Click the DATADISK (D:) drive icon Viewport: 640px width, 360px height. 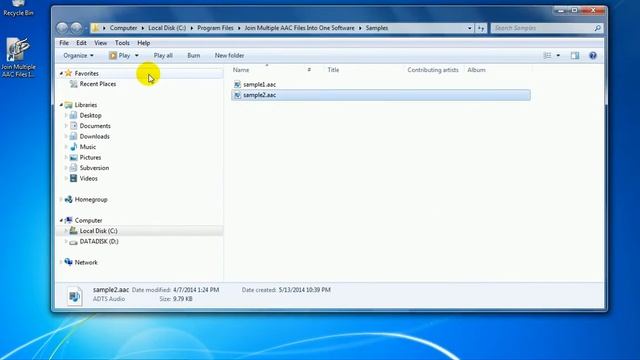73,242
